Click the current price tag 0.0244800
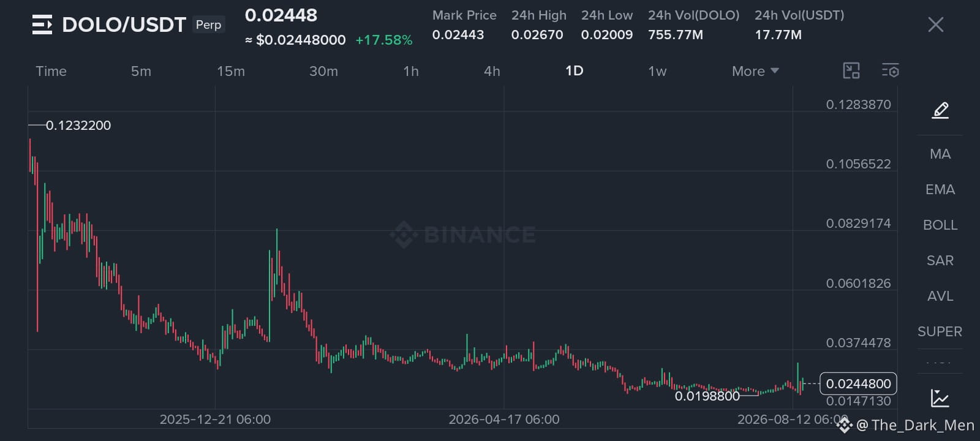This screenshot has height=441, width=980. tap(858, 383)
